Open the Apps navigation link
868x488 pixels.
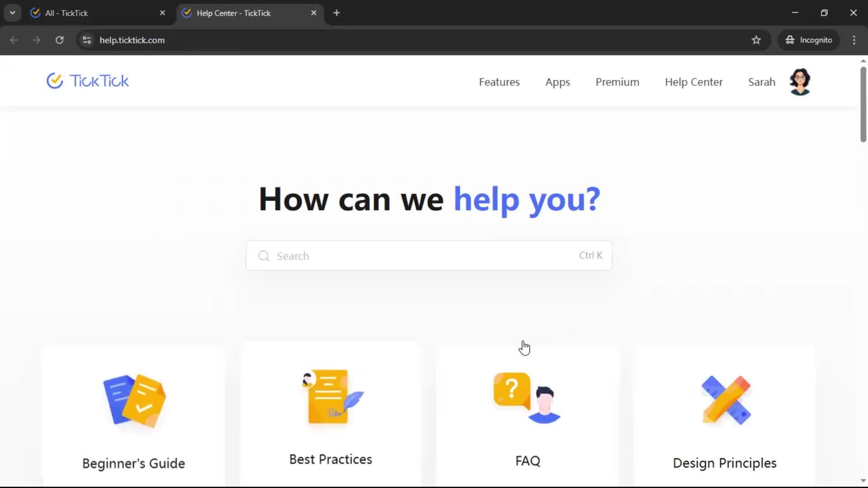[x=557, y=82]
